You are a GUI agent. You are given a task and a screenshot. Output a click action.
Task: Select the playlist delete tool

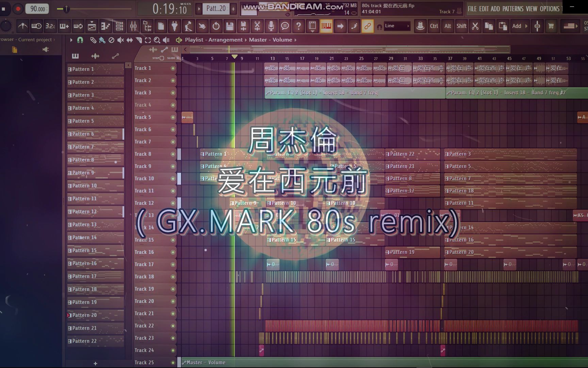pos(111,40)
